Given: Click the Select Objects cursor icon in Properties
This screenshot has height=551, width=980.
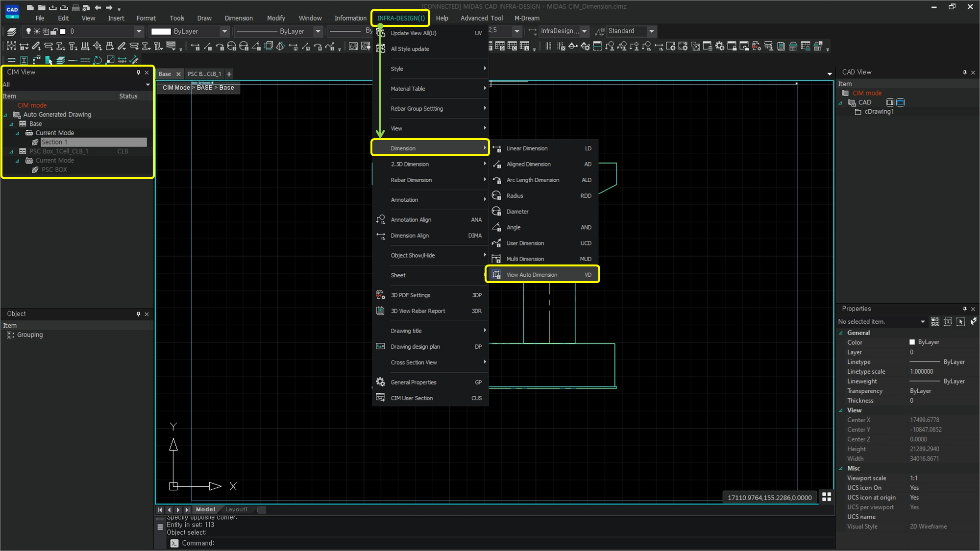Looking at the screenshot, I should click(x=960, y=321).
